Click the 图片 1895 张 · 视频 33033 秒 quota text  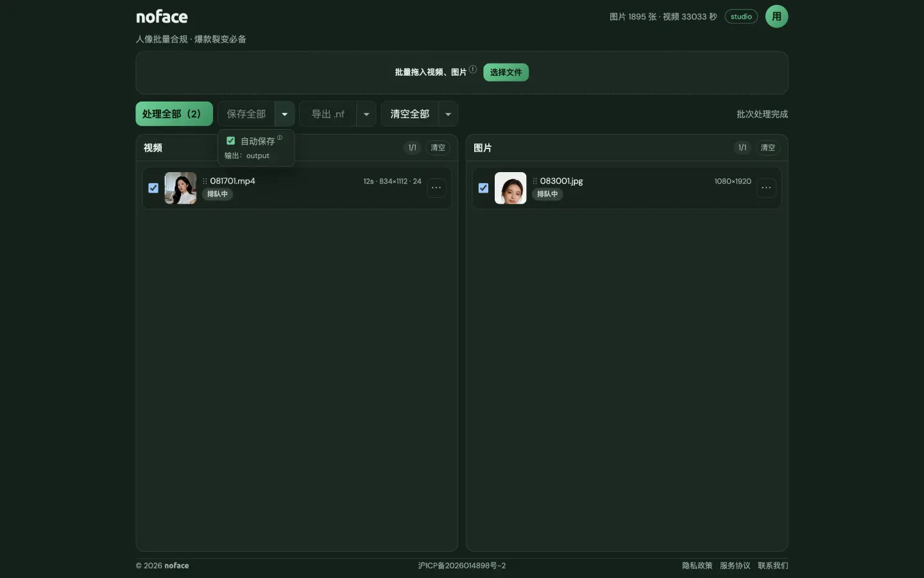pyautogui.click(x=663, y=17)
